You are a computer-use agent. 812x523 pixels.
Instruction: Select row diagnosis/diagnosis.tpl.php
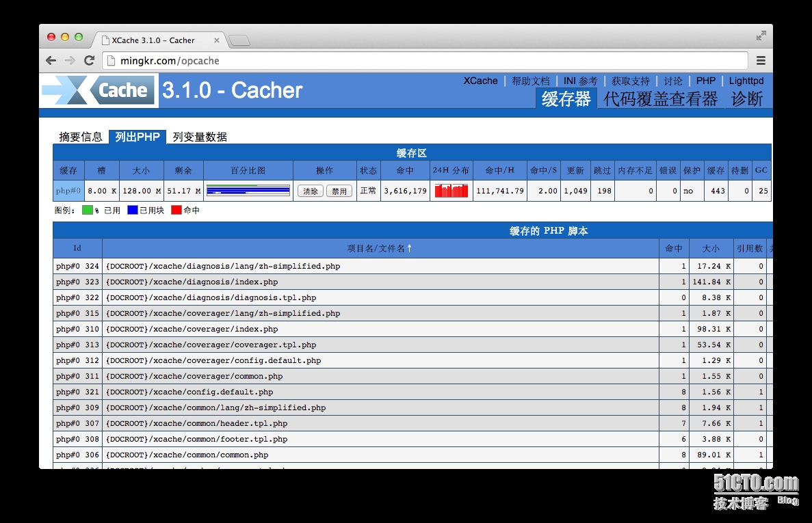pyautogui.click(x=412, y=297)
